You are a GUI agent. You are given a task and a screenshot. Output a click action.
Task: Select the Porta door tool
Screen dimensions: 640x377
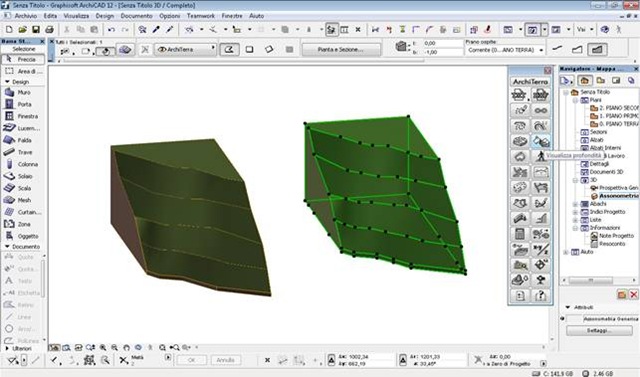[23, 104]
